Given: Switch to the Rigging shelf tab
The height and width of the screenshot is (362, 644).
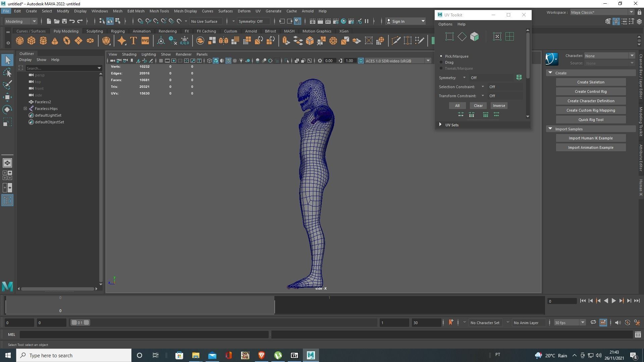Looking at the screenshot, I should pyautogui.click(x=118, y=31).
